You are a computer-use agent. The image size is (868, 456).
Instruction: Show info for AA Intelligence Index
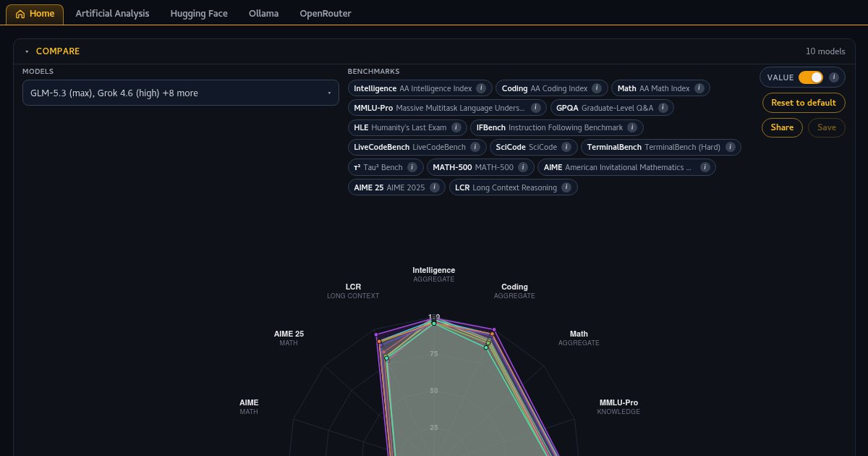pyautogui.click(x=480, y=88)
